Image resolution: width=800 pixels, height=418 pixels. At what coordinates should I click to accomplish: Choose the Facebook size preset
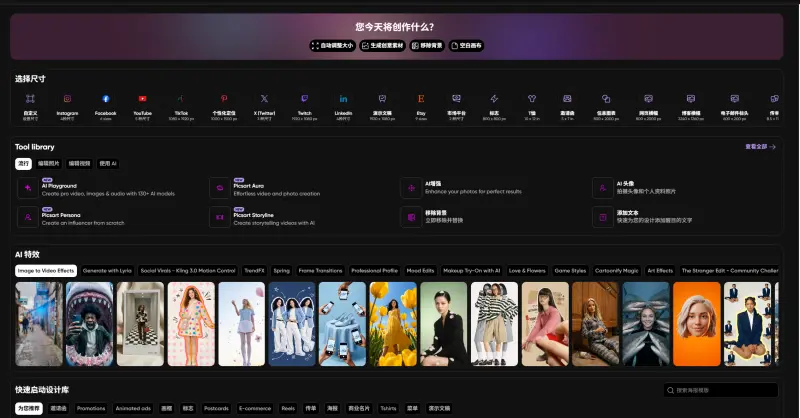[105, 99]
